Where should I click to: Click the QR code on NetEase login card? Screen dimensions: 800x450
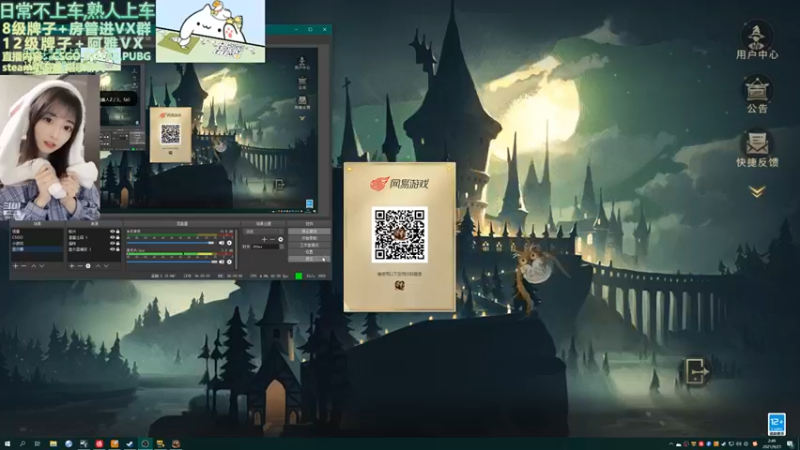[x=399, y=235]
